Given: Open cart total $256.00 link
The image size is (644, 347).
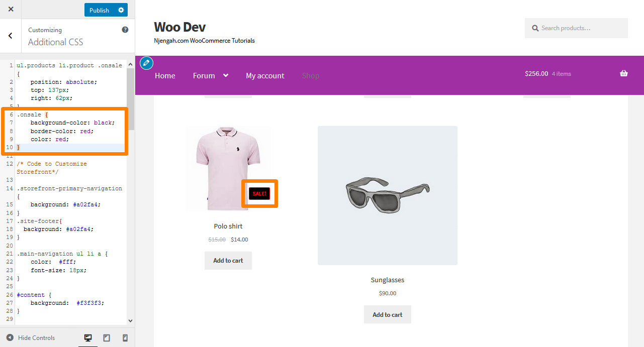Looking at the screenshot, I should click(x=536, y=74).
